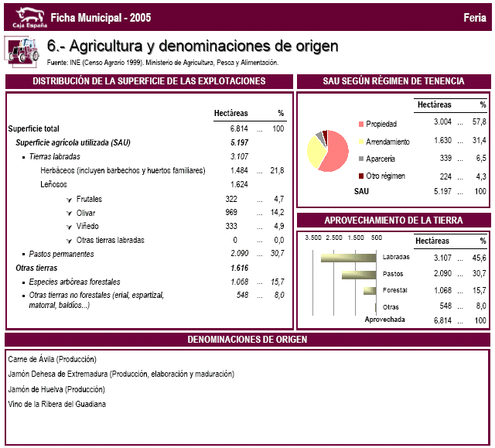
Task: Click the Labradas bar in the chart
Action: pyautogui.click(x=349, y=258)
